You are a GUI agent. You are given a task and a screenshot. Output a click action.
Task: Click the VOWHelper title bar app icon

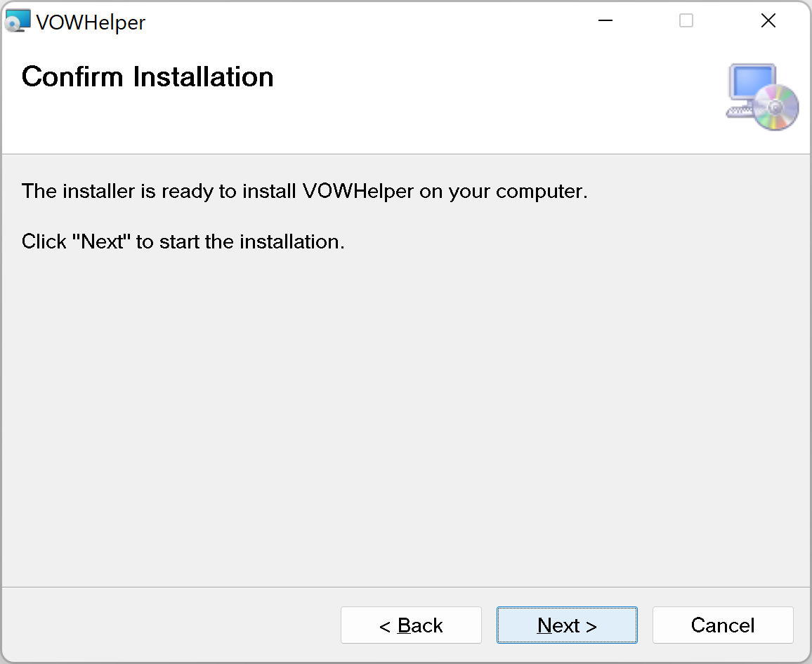click(18, 21)
